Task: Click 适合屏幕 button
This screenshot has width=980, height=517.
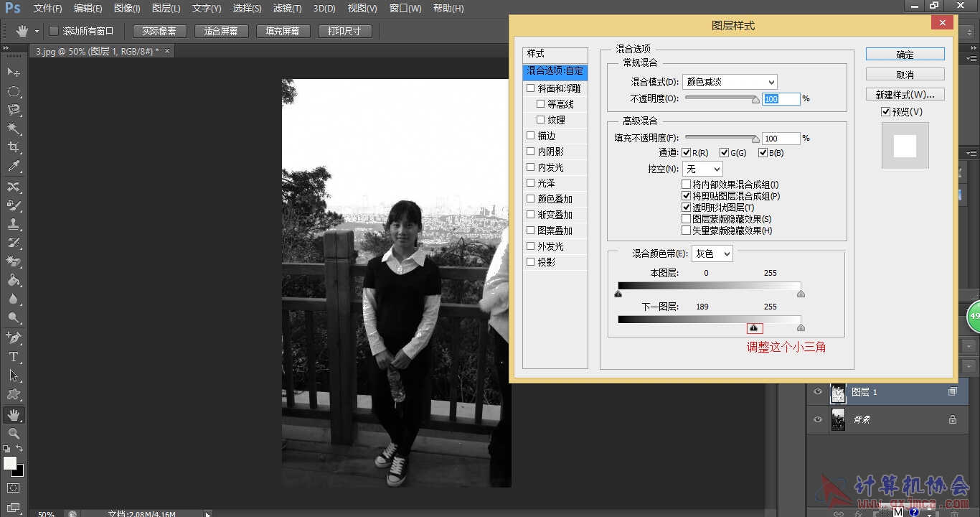Action: tap(222, 32)
